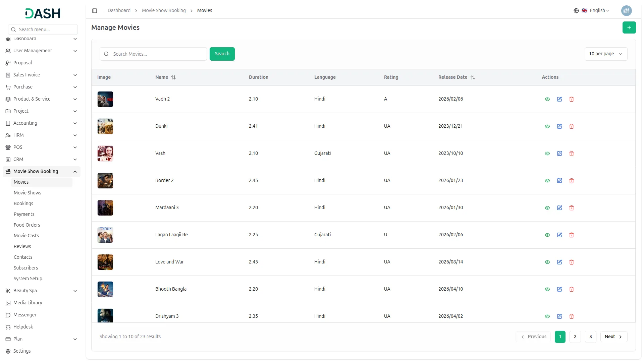Click the Search button for movies

tap(222, 54)
